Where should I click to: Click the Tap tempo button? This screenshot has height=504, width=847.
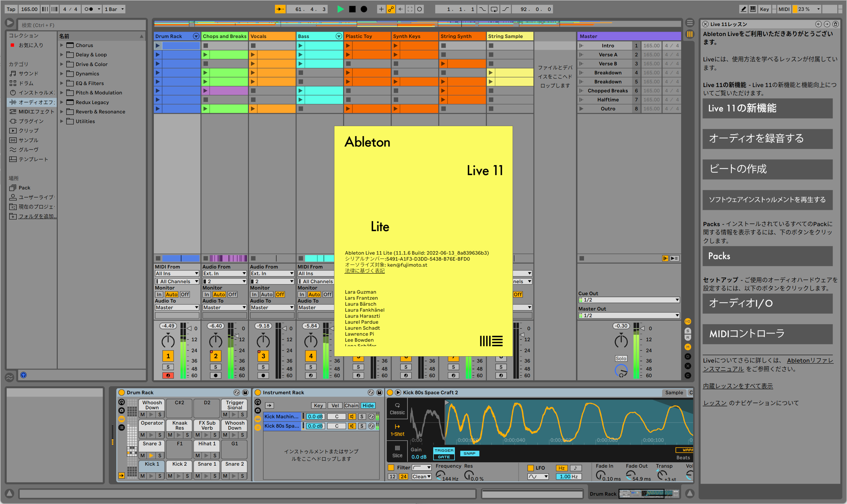[11, 9]
